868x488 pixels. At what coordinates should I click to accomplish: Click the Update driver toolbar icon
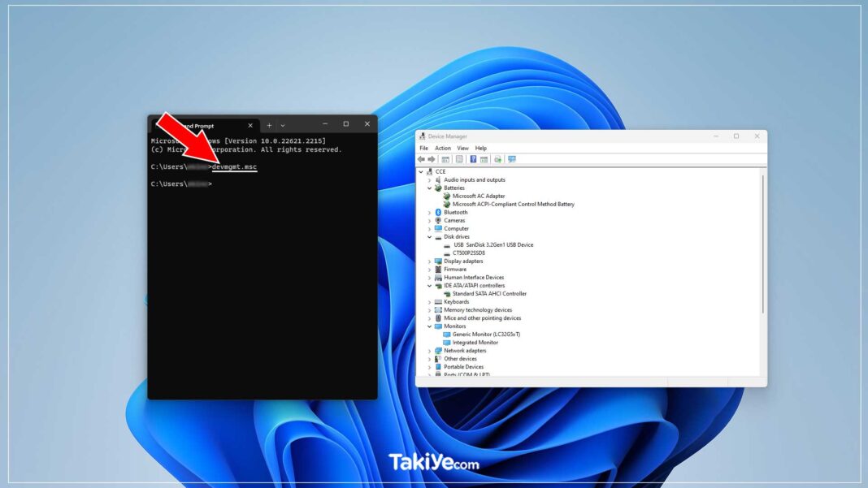click(x=497, y=159)
